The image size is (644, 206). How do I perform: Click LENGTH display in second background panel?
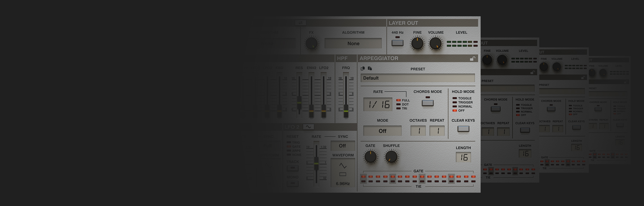[x=525, y=153]
